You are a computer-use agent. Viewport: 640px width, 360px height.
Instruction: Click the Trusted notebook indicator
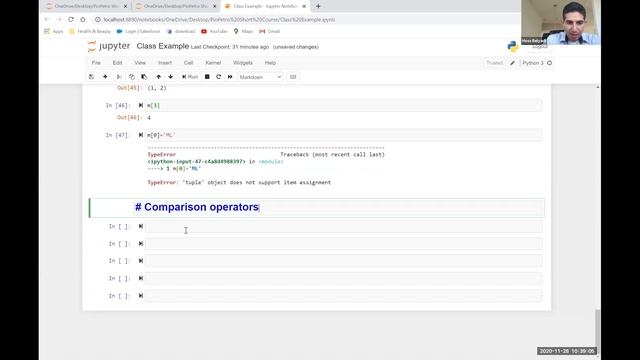(494, 63)
